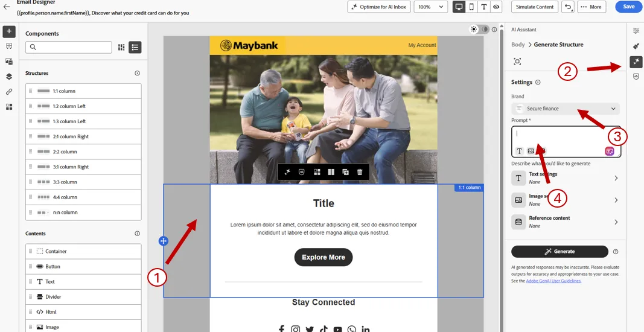Image resolution: width=644 pixels, height=332 pixels.
Task: Click column layout icon in floating toolbar
Action: point(331,172)
